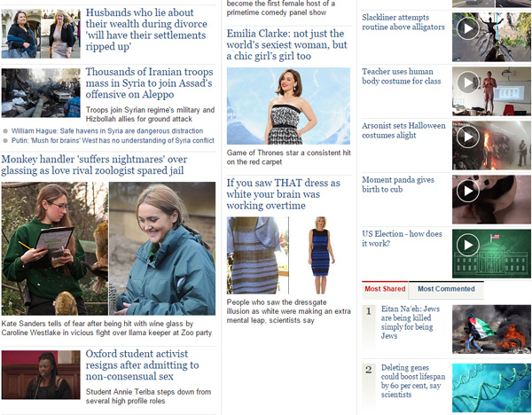The height and width of the screenshot is (415, 532).
Task: Open headline about husbands lying about wealth
Action: tap(146, 29)
